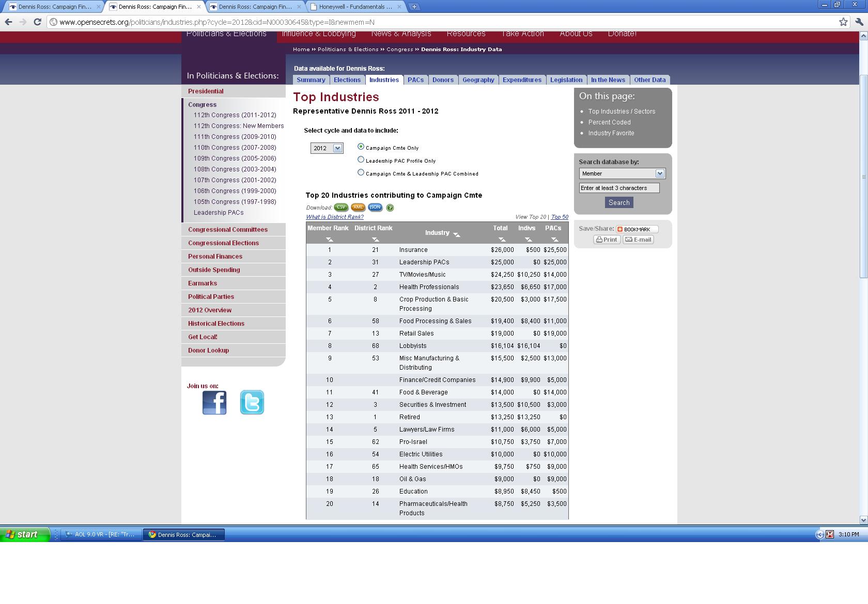Sort by Industry column arrows

456,234
